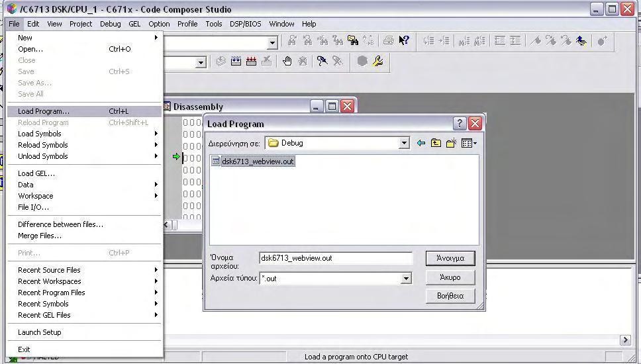Viewport: 641px width, 364px height.
Task: Click the Rebuild All icon with red arrows
Action: tap(251, 62)
